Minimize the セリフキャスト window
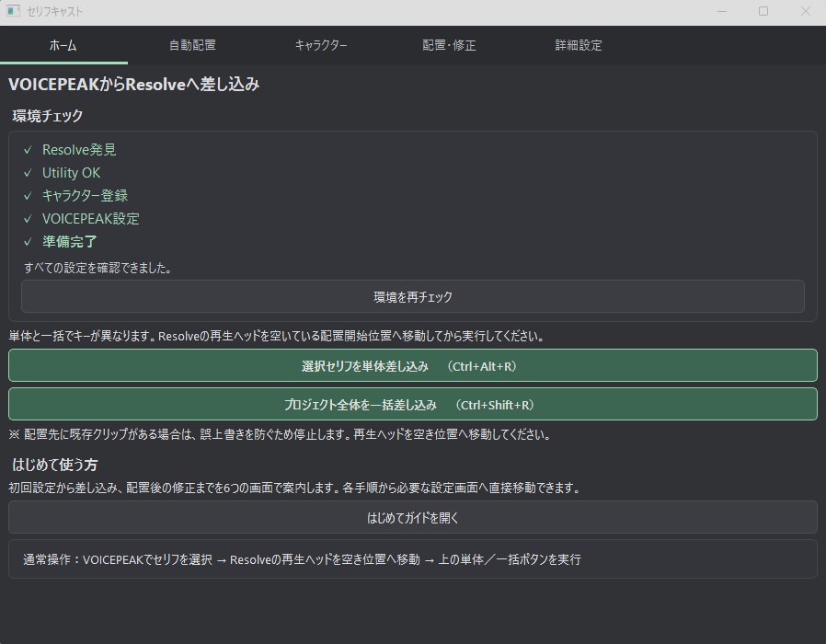Viewport: 826px width, 644px height. 722,11
